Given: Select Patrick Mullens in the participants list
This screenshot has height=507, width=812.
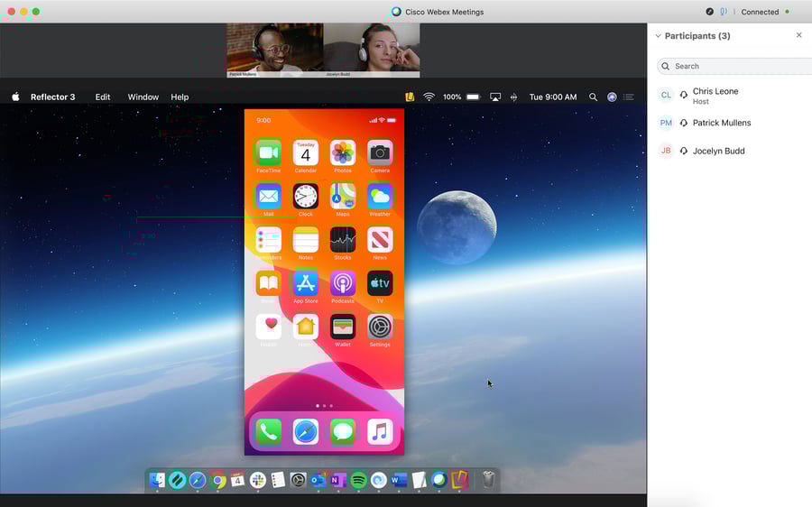Looking at the screenshot, I should tap(721, 123).
